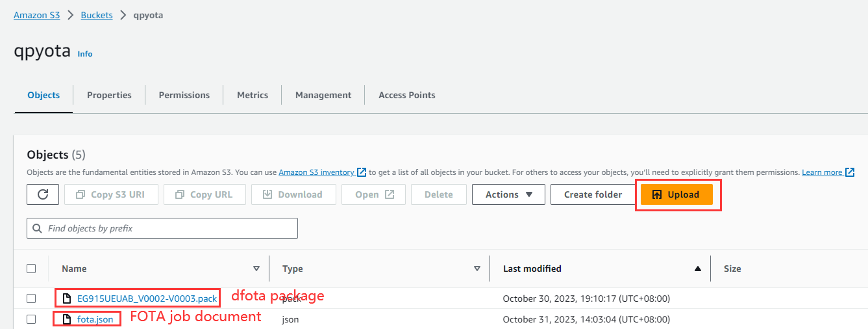Screen dimensions: 868x329
Task: Open the Amazon S3 inventory link
Action: (x=317, y=172)
